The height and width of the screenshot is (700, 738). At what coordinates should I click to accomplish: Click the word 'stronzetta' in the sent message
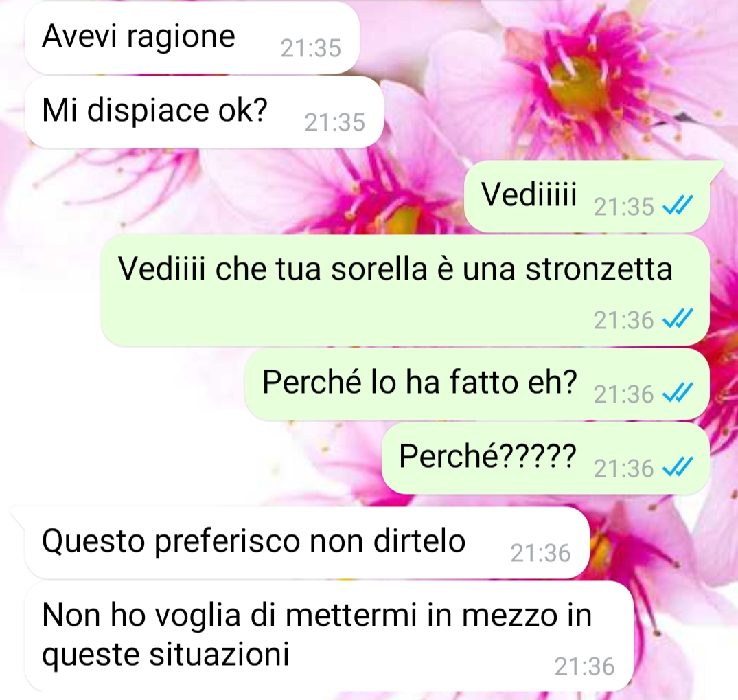[x=599, y=269]
